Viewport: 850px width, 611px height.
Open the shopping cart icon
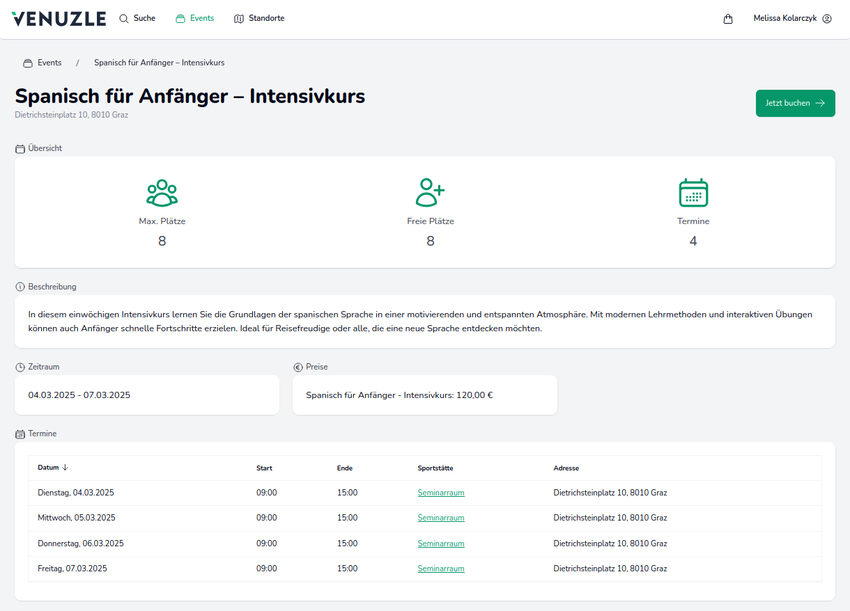pyautogui.click(x=728, y=17)
